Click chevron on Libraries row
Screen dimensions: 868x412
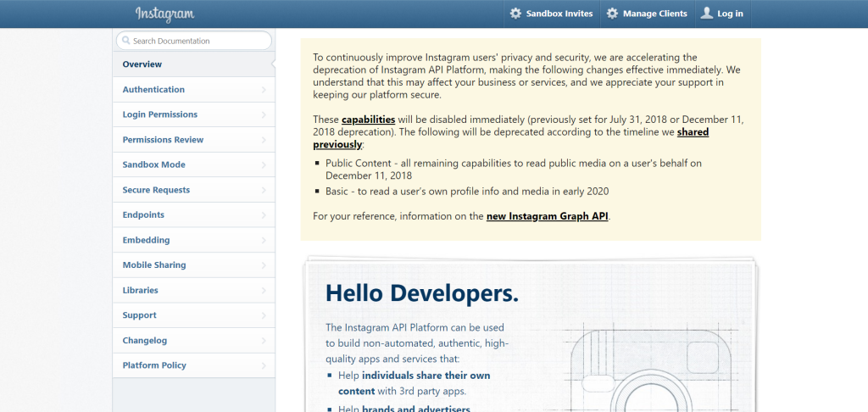tap(264, 290)
